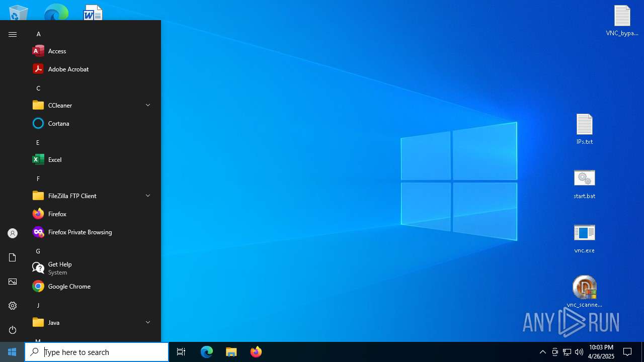Click the Windows Start button
Image resolution: width=644 pixels, height=362 pixels.
point(12,352)
